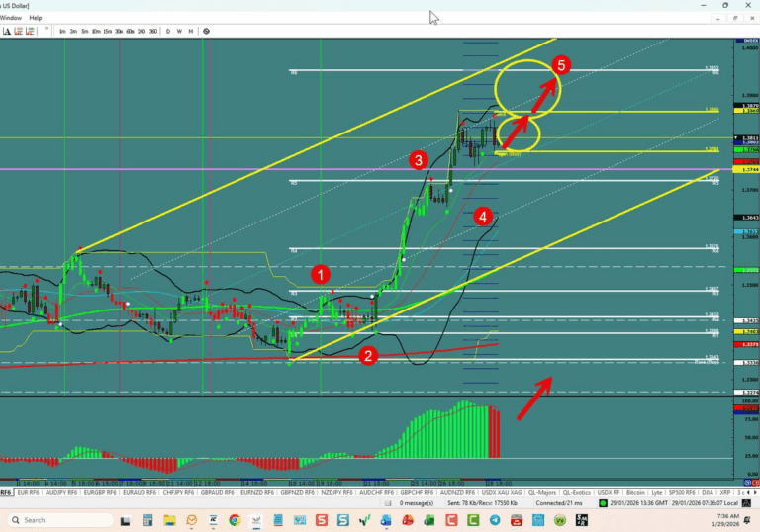Switch to the EURGBP RF6 chart tab
Viewport: 760px width, 532px height.
pos(100,492)
